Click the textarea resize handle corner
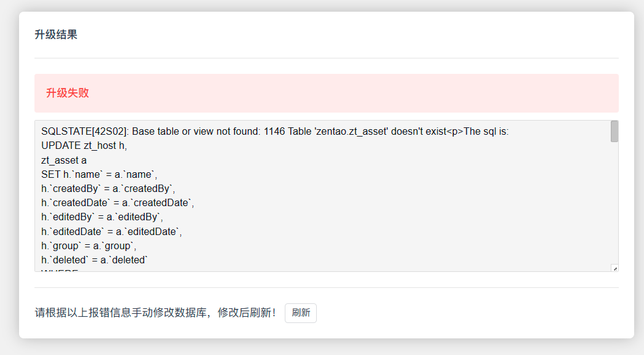This screenshot has width=644, height=355. 614,268
